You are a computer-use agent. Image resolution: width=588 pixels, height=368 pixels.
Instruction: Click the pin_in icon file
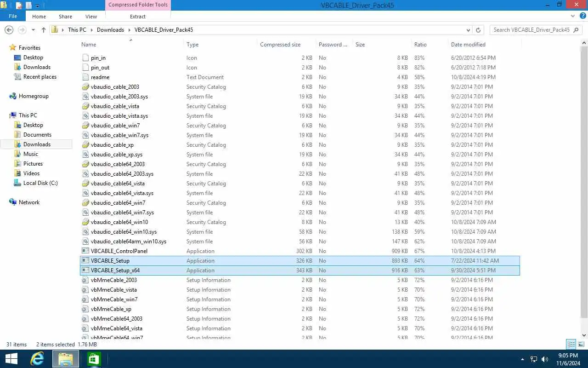pyautogui.click(x=85, y=58)
